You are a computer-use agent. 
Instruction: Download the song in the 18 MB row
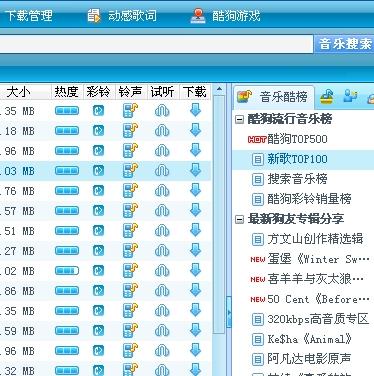pos(195,131)
